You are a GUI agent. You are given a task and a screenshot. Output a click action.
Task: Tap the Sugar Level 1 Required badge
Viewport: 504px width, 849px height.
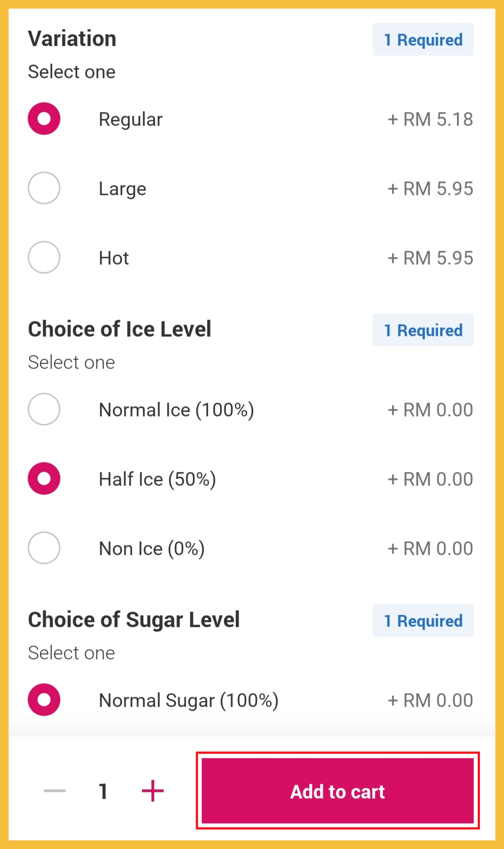[423, 621]
